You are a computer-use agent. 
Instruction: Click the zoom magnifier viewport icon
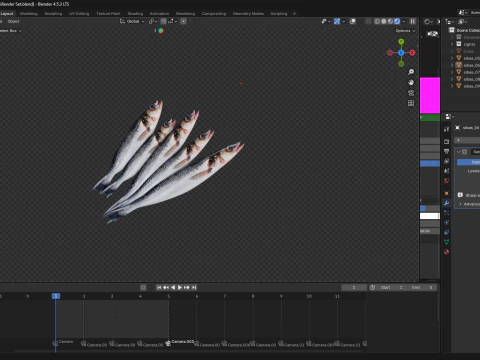coord(411,72)
